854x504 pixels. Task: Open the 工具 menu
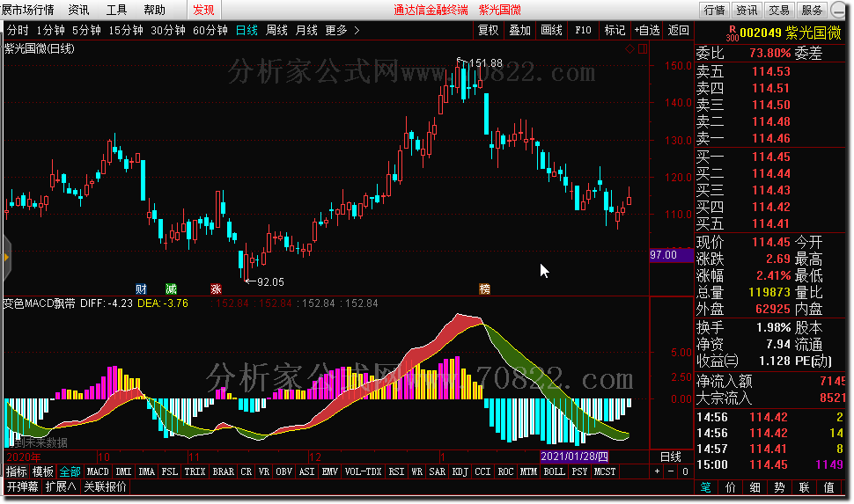point(116,10)
